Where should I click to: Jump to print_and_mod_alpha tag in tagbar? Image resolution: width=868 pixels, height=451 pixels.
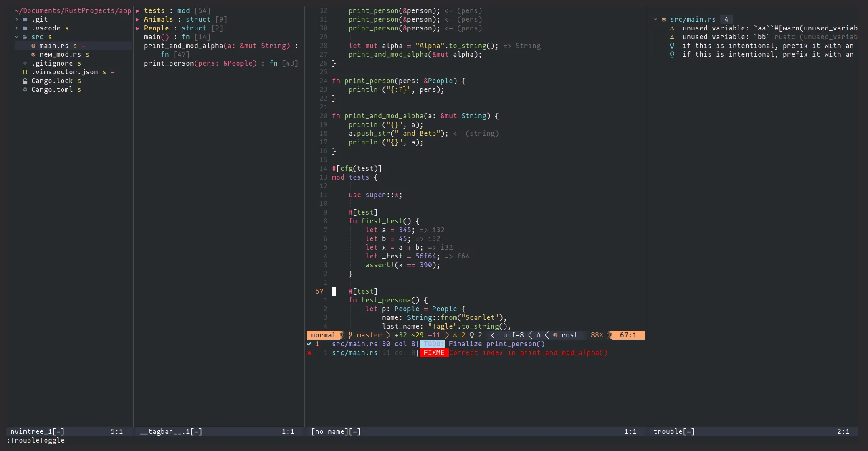[221, 46]
